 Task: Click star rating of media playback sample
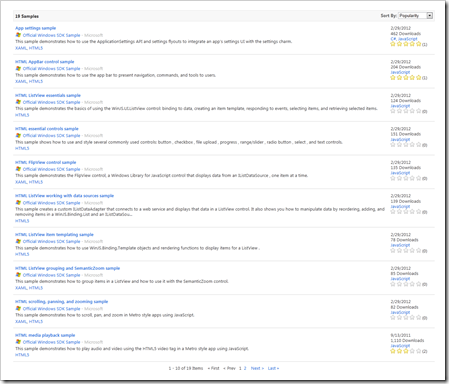point(406,351)
